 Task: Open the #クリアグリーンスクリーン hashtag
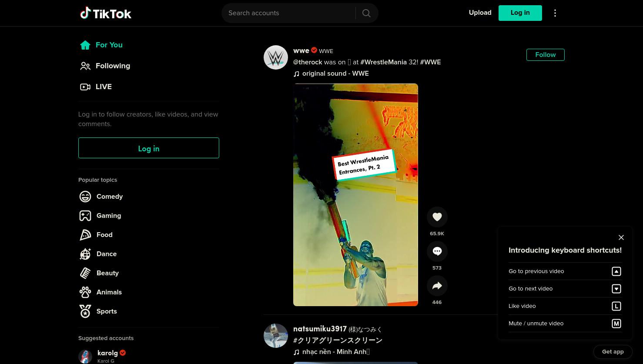point(338,341)
